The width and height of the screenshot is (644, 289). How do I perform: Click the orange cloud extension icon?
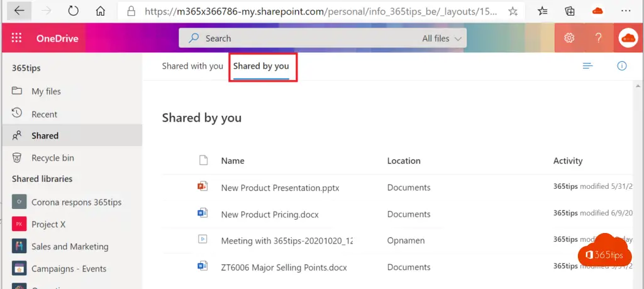(597, 11)
